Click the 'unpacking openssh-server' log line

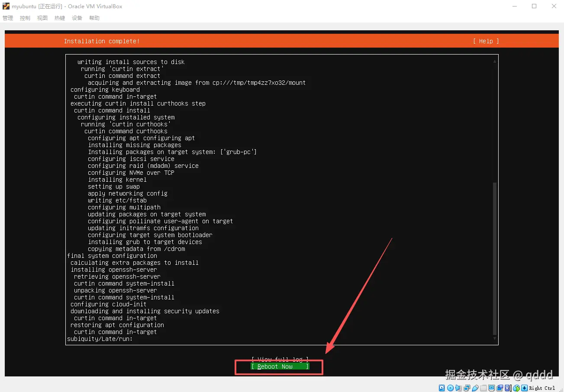coord(116,290)
